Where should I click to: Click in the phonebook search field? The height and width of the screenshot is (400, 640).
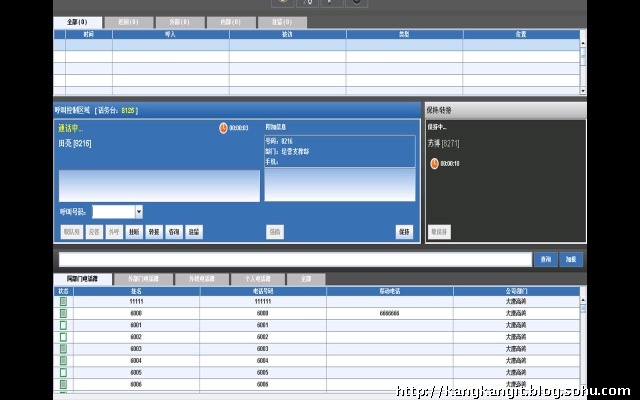coord(290,259)
